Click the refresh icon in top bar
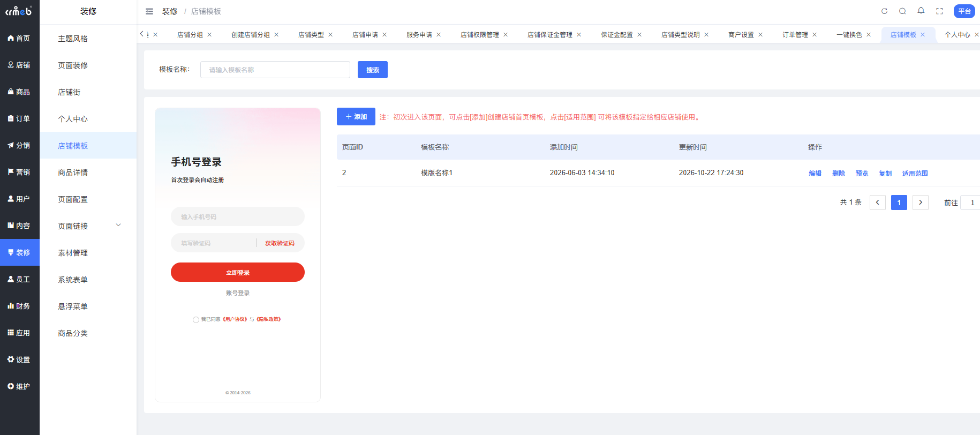980x435 pixels. (x=884, y=11)
